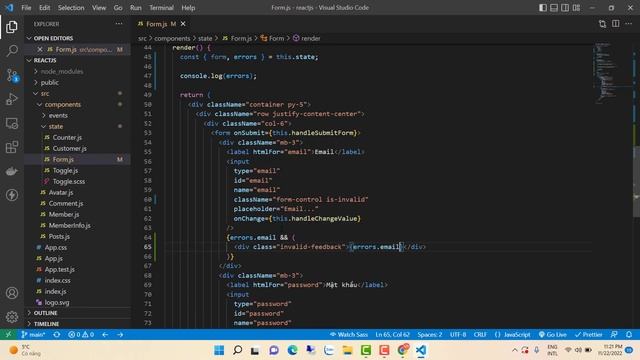The image size is (640, 360).
Task: Close Form.js in Open Editors list
Action: coord(40,49)
